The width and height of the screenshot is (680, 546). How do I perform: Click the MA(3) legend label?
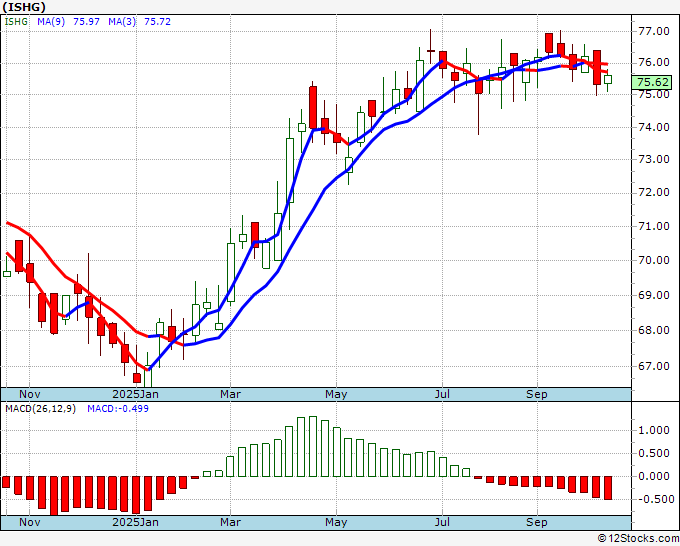coord(122,22)
